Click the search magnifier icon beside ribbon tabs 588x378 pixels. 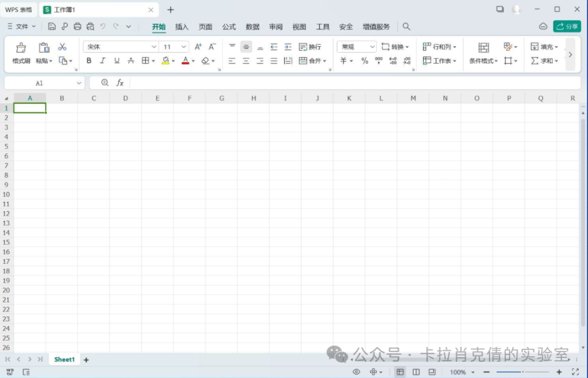coord(406,27)
